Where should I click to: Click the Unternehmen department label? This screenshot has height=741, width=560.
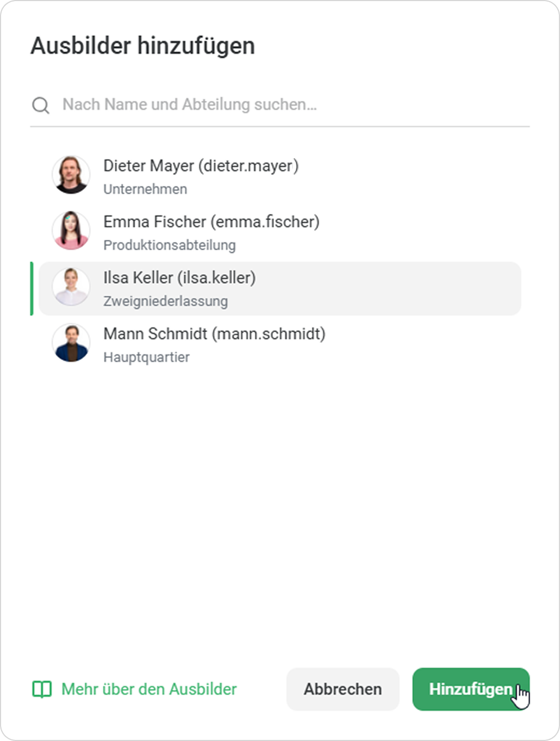(x=145, y=190)
